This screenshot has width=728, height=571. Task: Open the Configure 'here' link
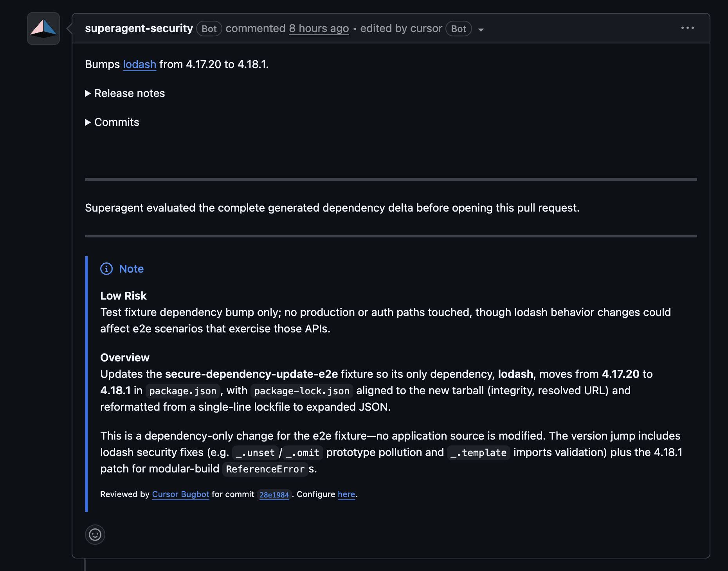[x=346, y=494]
